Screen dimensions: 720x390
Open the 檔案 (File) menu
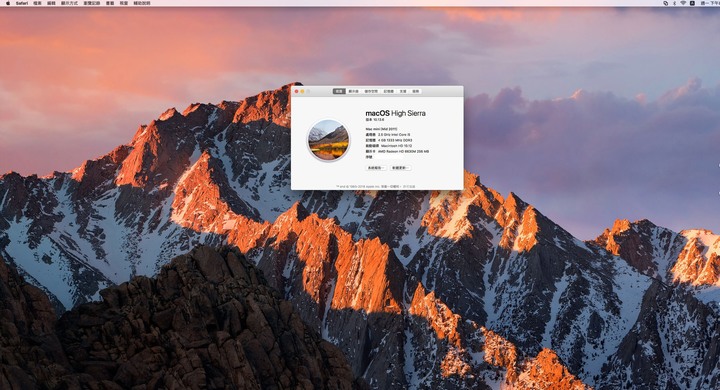[38, 3]
